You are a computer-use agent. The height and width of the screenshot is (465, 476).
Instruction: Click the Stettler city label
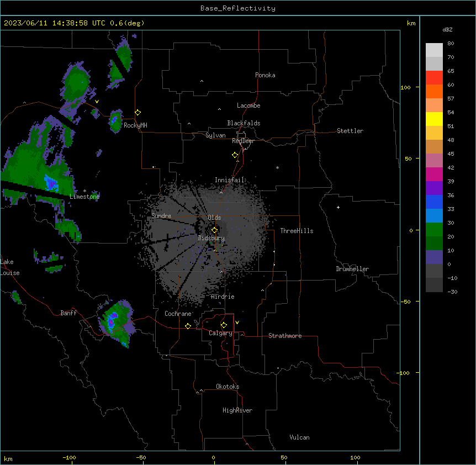(350, 131)
